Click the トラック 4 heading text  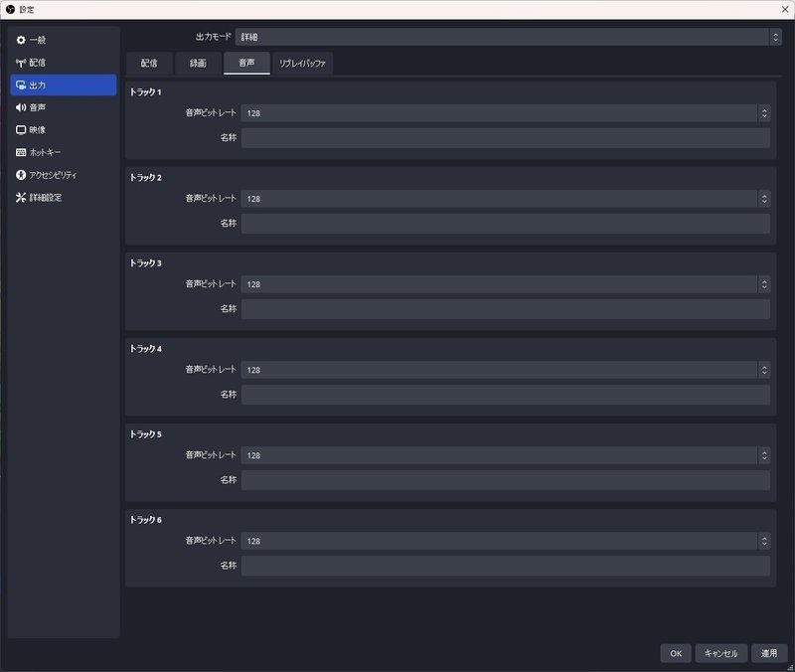click(145, 349)
